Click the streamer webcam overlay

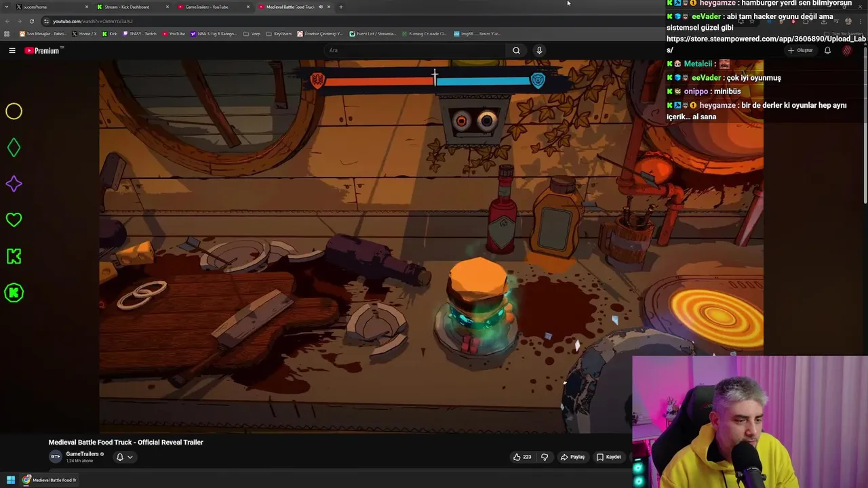pos(749,422)
